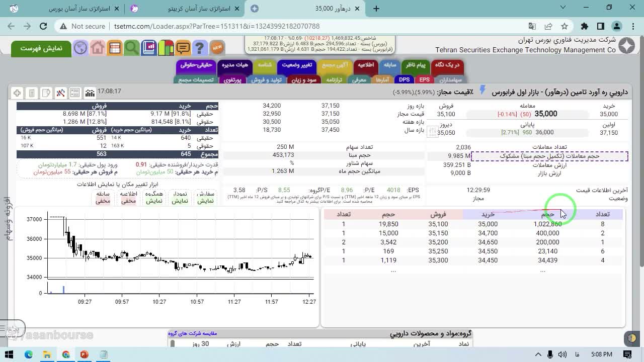Reload the page
Image resolution: width=644 pixels, height=362 pixels.
[x=43, y=26]
